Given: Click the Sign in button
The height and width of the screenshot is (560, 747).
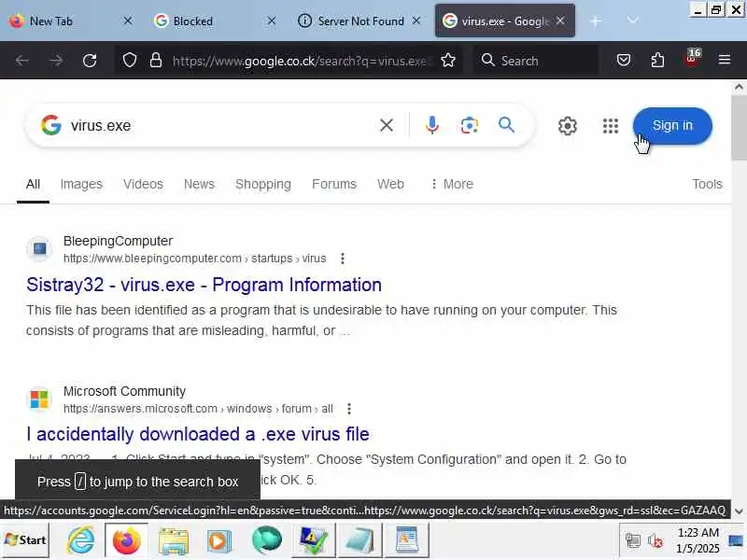Looking at the screenshot, I should click(x=672, y=126).
